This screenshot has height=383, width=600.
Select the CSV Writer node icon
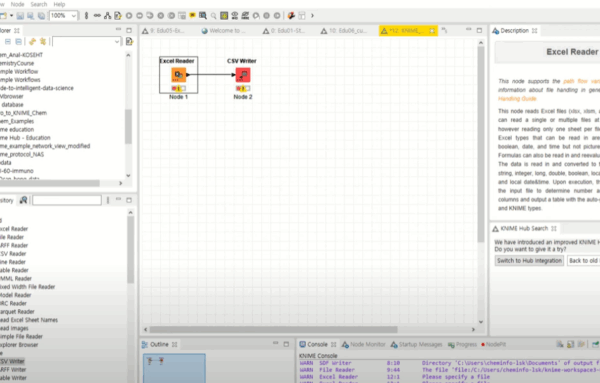(243, 75)
